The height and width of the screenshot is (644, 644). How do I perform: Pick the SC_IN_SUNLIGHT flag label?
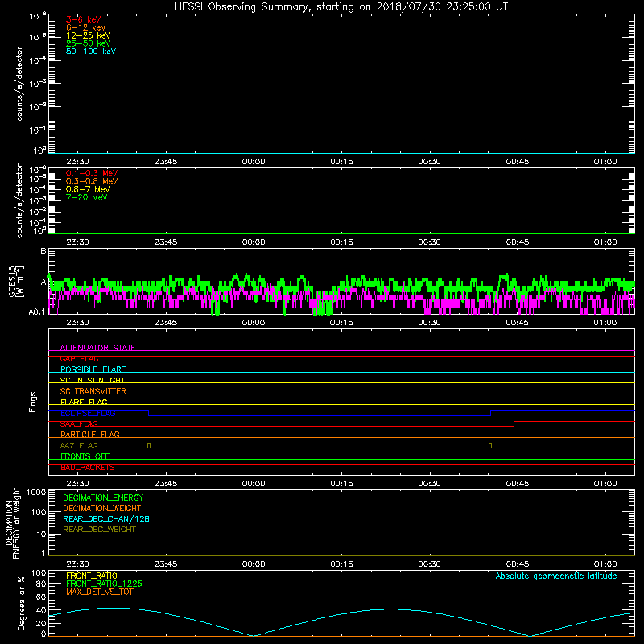93,380
